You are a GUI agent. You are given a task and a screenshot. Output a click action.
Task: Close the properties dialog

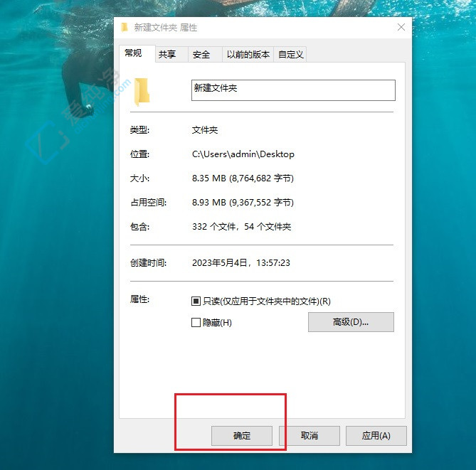pos(401,27)
